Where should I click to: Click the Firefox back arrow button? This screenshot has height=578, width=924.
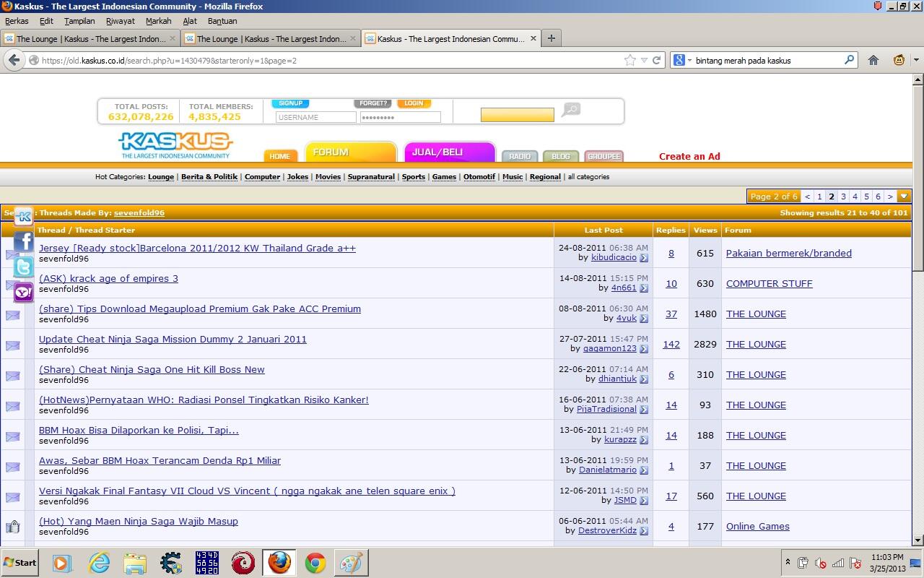pos(14,60)
